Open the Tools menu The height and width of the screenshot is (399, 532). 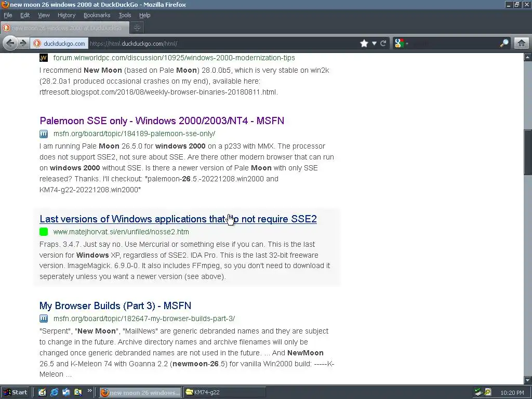pos(125,15)
